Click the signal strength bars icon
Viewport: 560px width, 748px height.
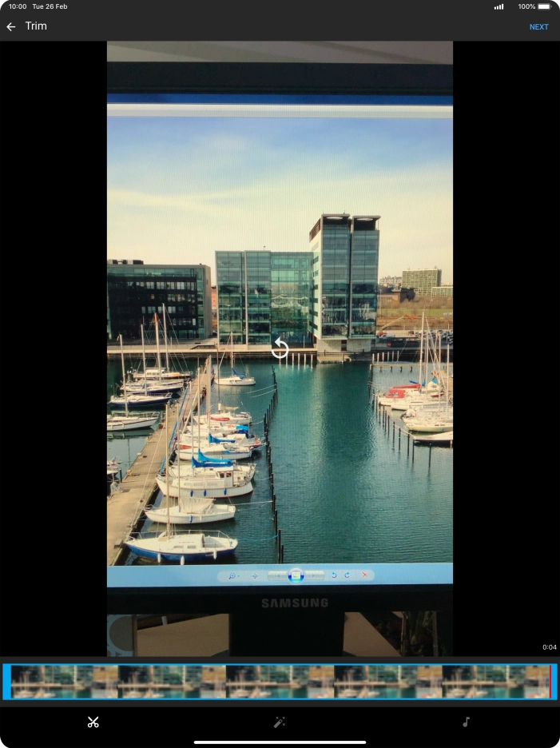click(x=499, y=6)
